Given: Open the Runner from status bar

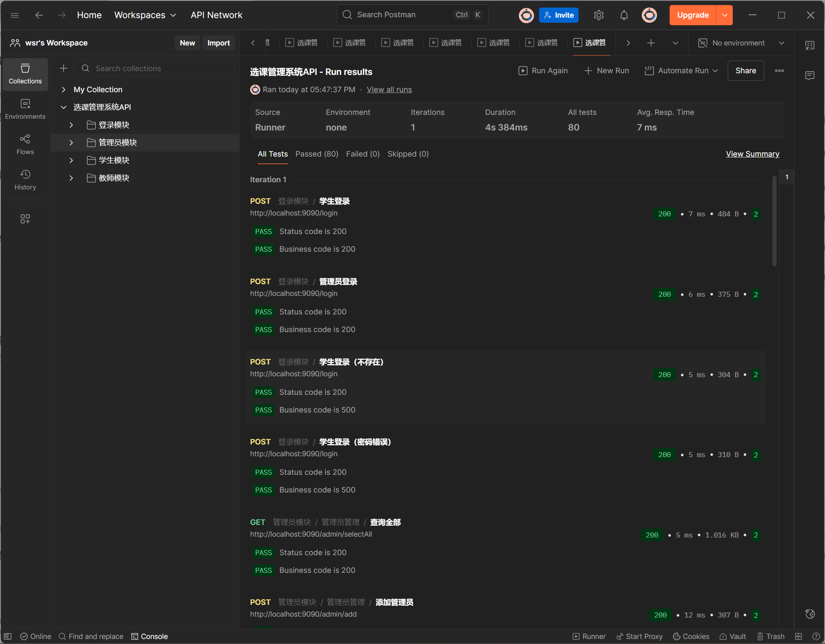Looking at the screenshot, I should (589, 636).
